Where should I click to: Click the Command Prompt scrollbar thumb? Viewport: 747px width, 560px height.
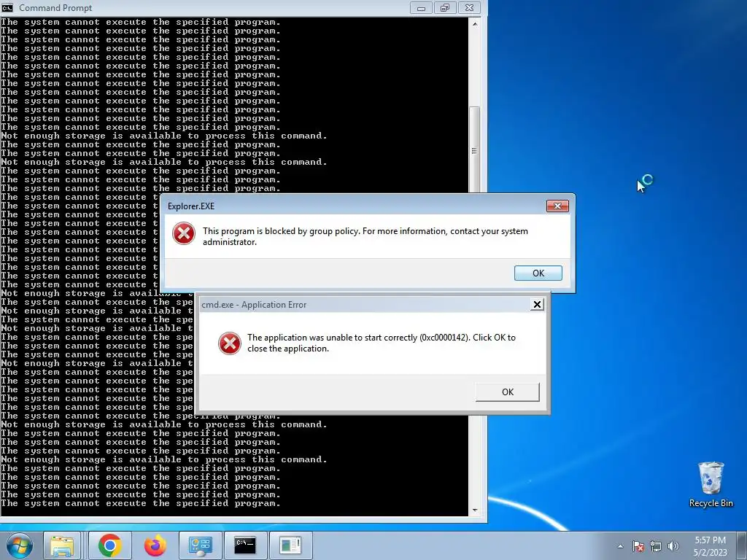pos(474,149)
